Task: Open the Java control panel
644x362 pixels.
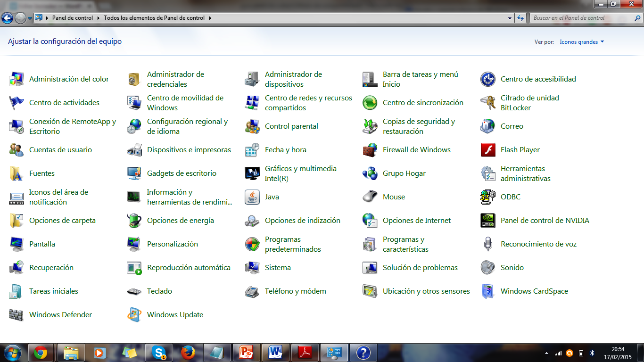Action: pyautogui.click(x=272, y=197)
